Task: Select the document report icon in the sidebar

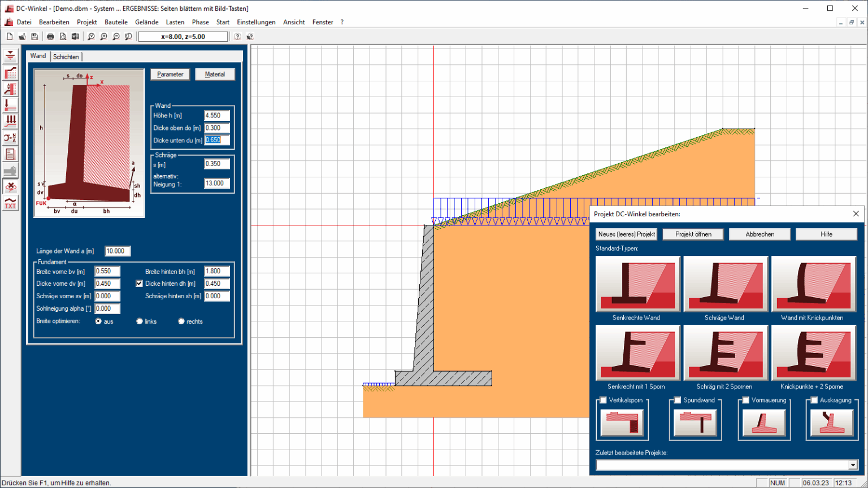Action: [x=10, y=153]
